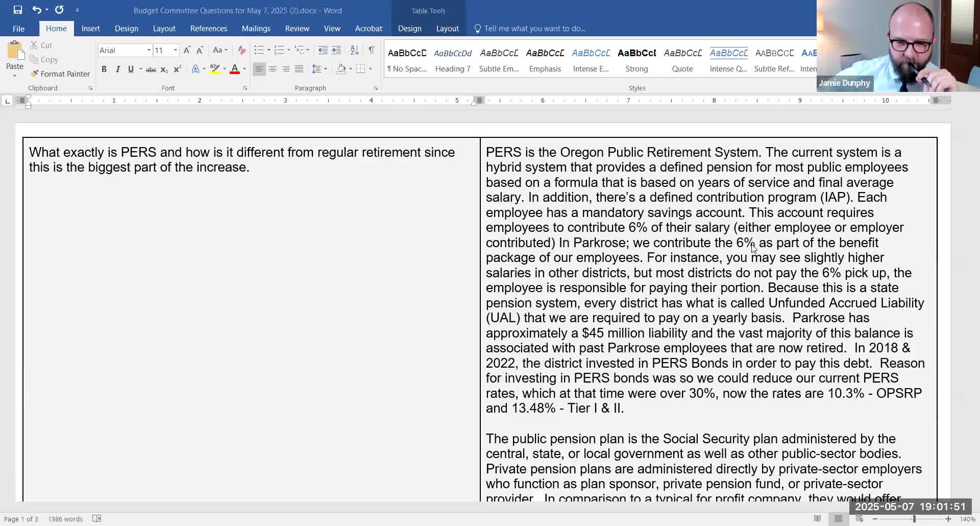Screen dimensions: 980x526
Task: Increase font size with Grow Font
Action: (x=187, y=50)
